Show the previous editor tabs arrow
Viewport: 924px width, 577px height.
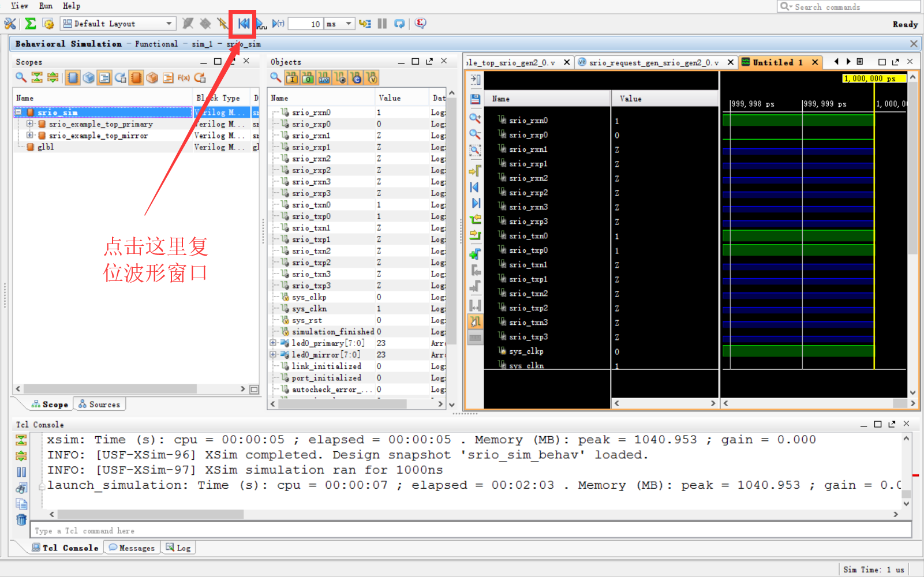(836, 62)
